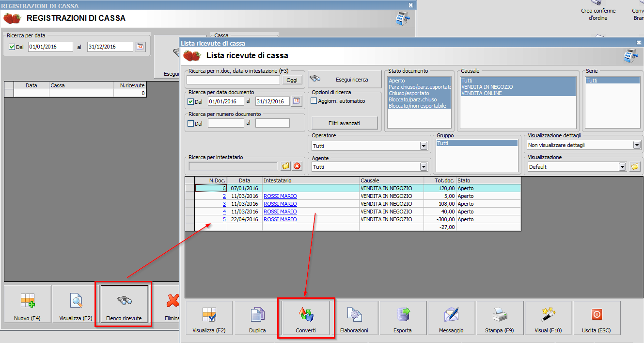Image resolution: width=644 pixels, height=343 pixels.
Task: Select Tutti in the Serie list
Action: (613, 81)
